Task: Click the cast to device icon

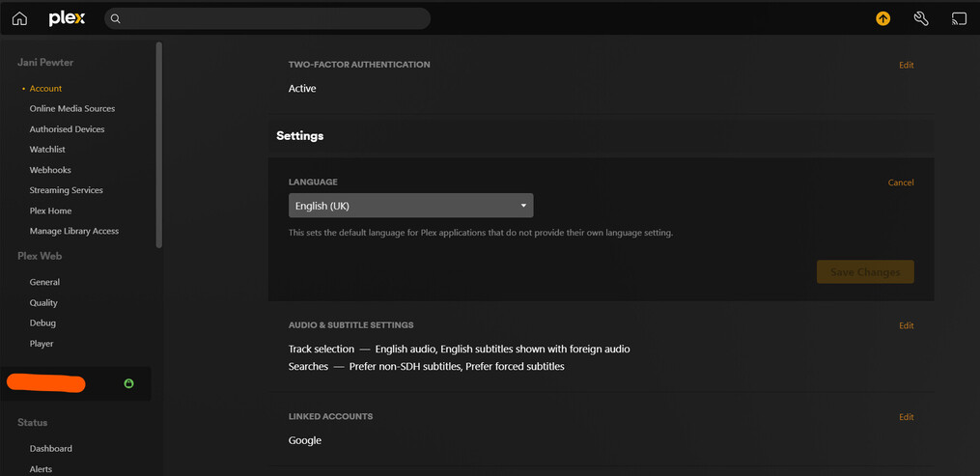Action: 959,18
